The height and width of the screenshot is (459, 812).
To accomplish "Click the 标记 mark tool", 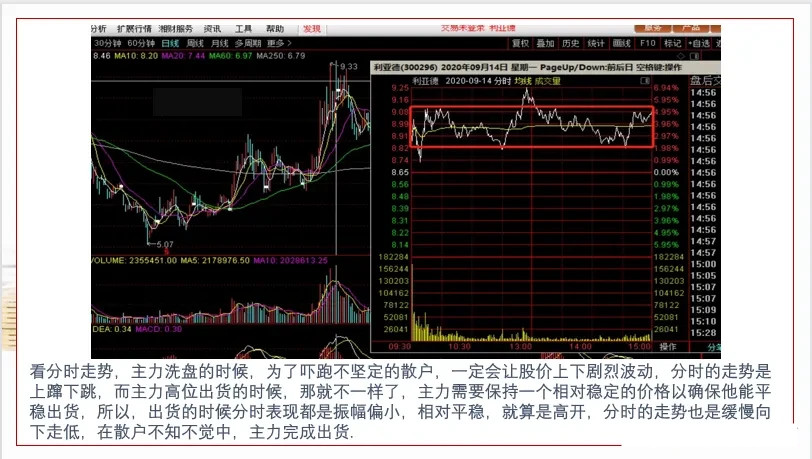I will 673,44.
